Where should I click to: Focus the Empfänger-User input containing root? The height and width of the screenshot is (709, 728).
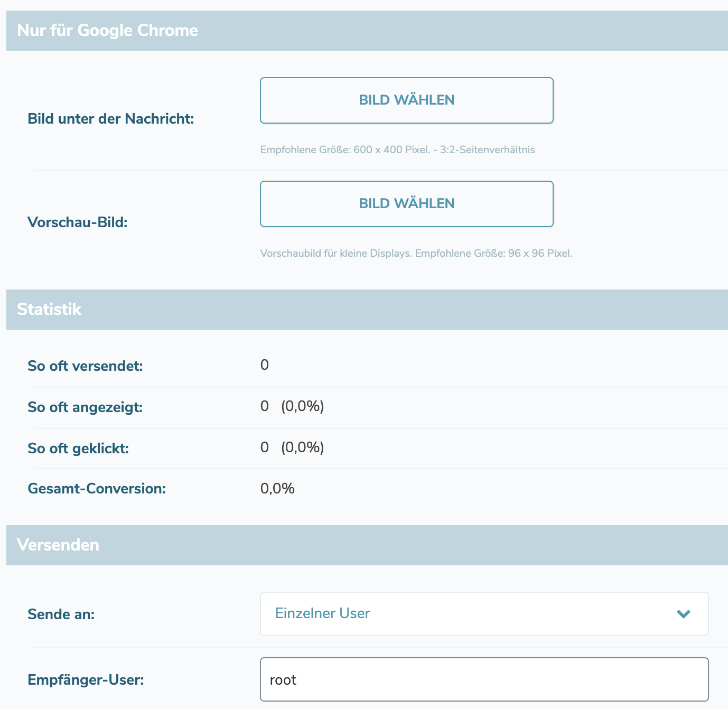(x=484, y=679)
